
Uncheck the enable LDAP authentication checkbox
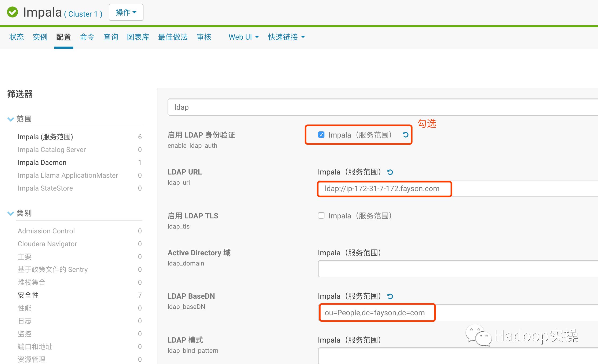321,135
